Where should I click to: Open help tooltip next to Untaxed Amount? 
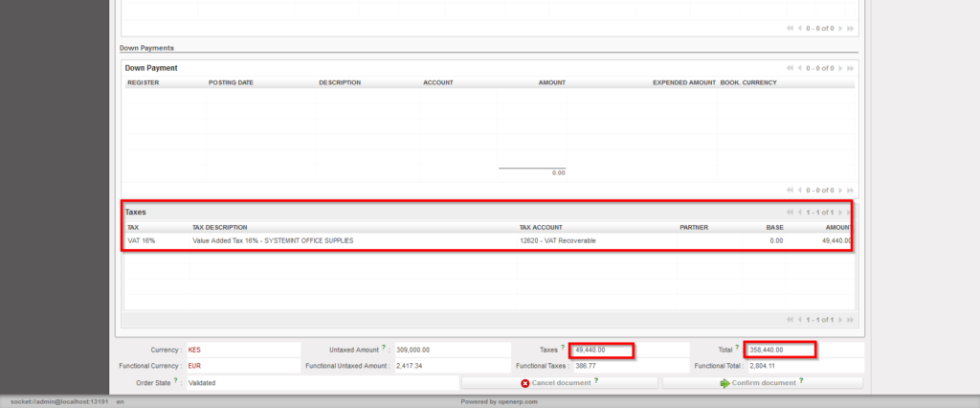384,349
